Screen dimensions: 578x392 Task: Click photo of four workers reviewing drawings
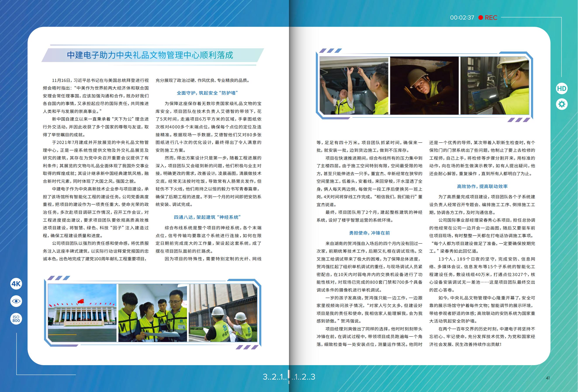tap(152, 313)
